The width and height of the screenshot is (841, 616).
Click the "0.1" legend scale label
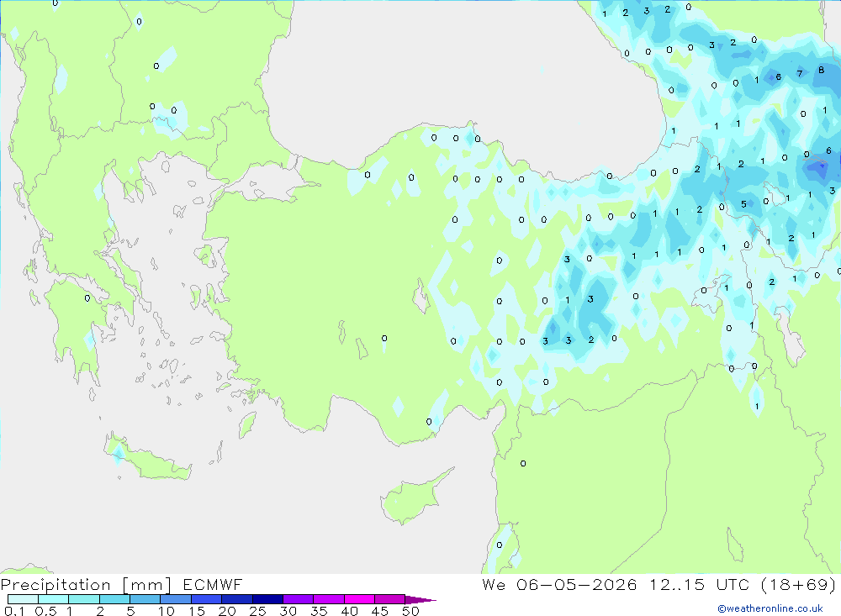point(14,611)
